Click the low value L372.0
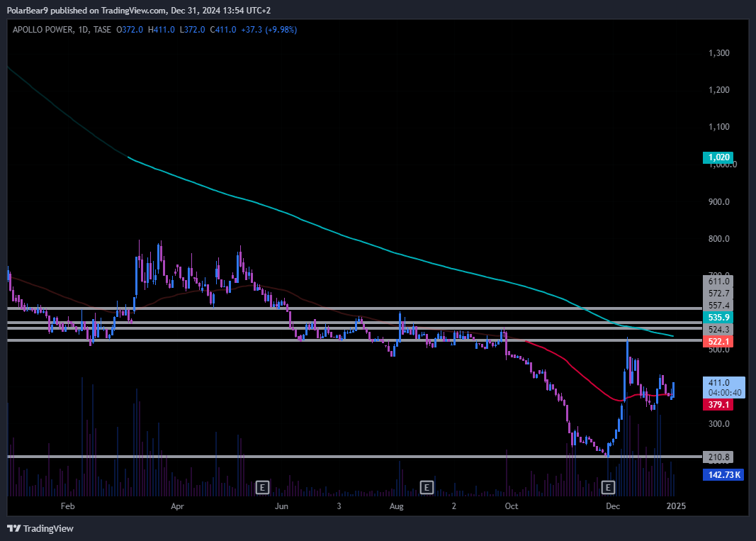This screenshot has width=756, height=541. [193, 30]
